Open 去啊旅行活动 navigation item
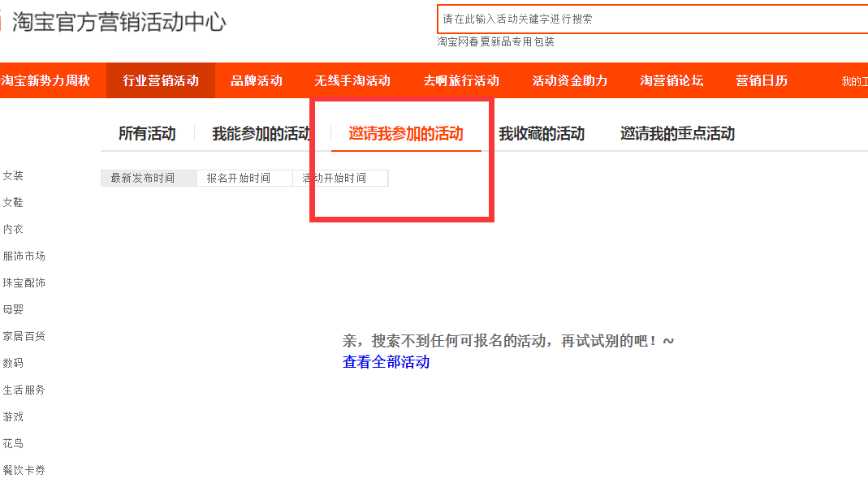The width and height of the screenshot is (868, 496). pyautogui.click(x=461, y=81)
